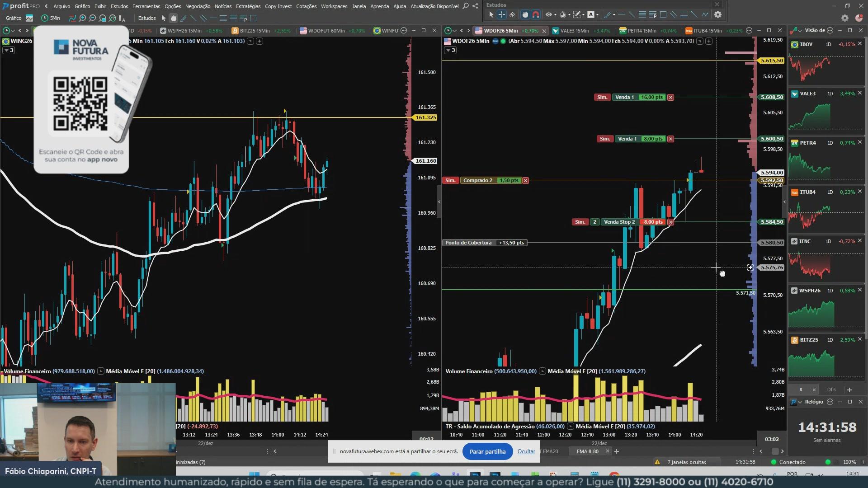Image resolution: width=868 pixels, height=488 pixels.
Task: Switch to the VALE3 15Min tab
Action: pos(574,31)
